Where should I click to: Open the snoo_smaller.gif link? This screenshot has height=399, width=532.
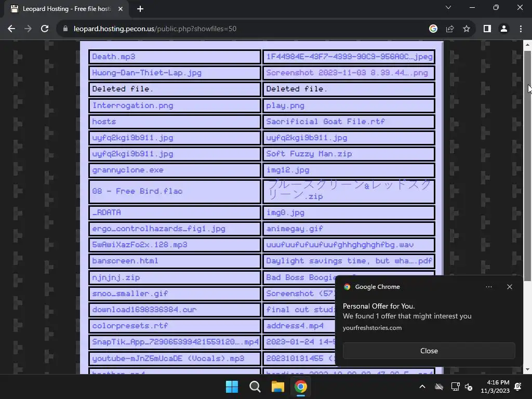click(130, 294)
